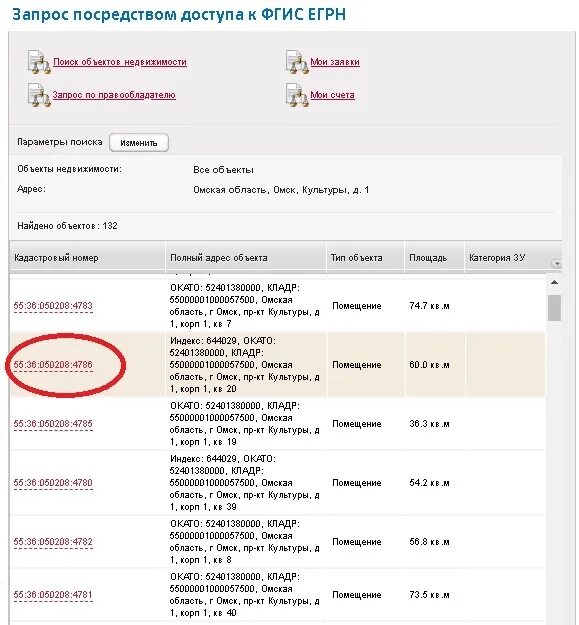Click the scrollbar up arrow of results table
The width and height of the screenshot is (579, 625).
coord(554,282)
